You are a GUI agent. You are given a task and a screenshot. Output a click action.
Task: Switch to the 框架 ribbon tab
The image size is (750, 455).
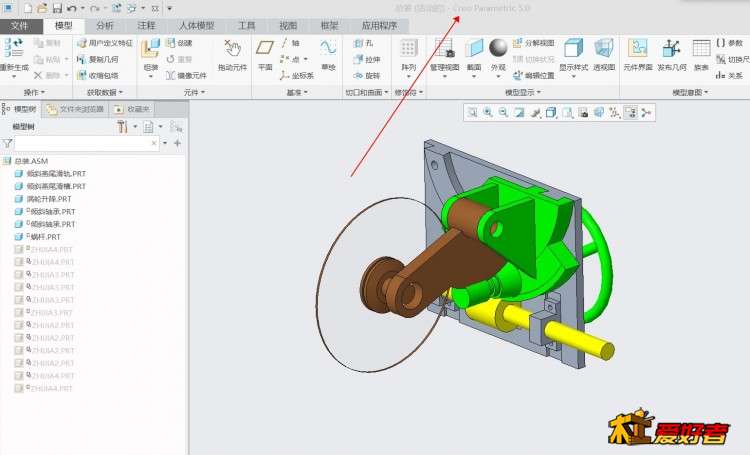(x=329, y=26)
